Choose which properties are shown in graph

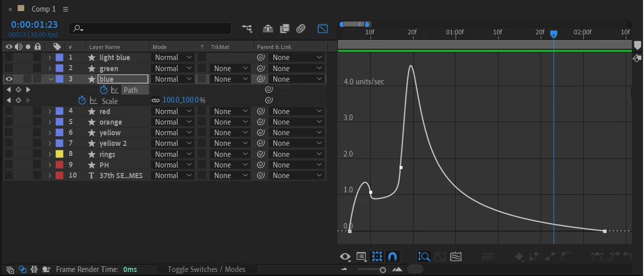click(345, 256)
